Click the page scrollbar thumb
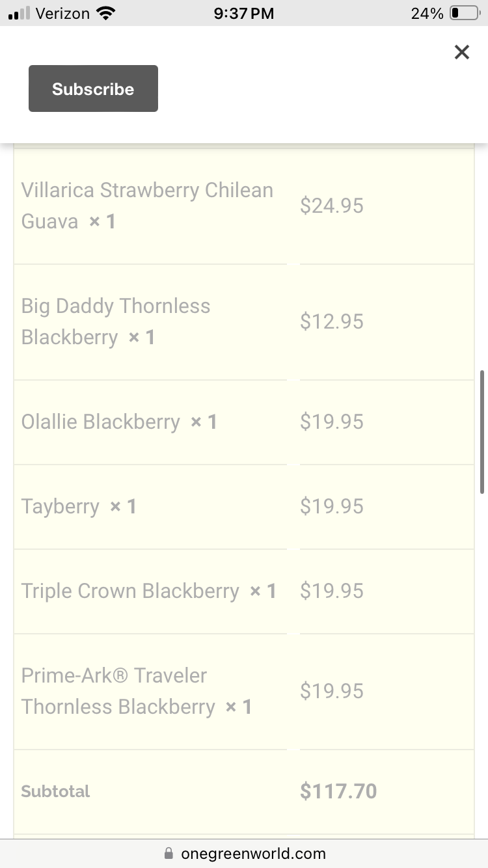 tap(482, 432)
